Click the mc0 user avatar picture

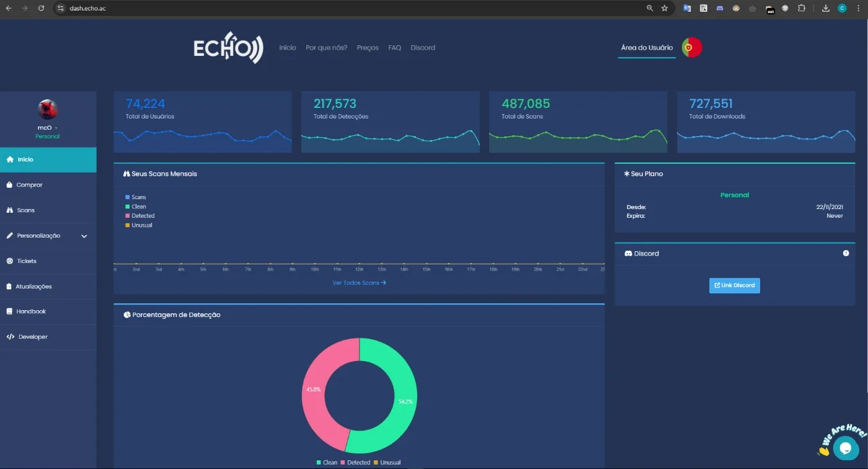point(48,110)
